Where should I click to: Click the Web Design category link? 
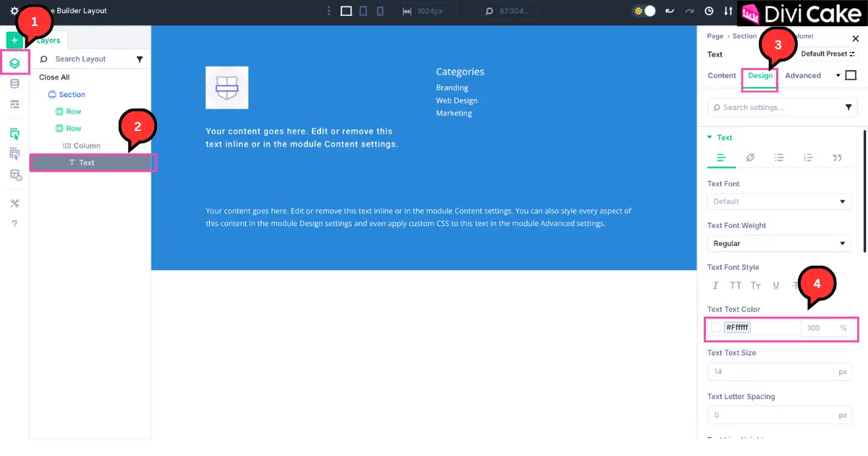coord(456,101)
